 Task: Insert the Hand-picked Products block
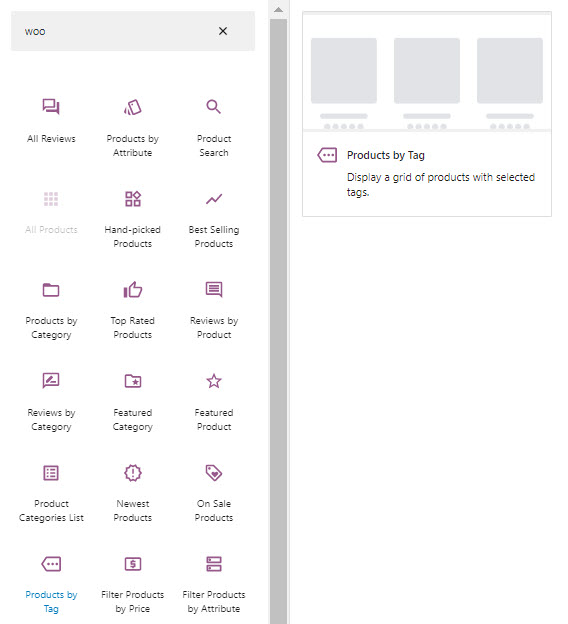133,219
